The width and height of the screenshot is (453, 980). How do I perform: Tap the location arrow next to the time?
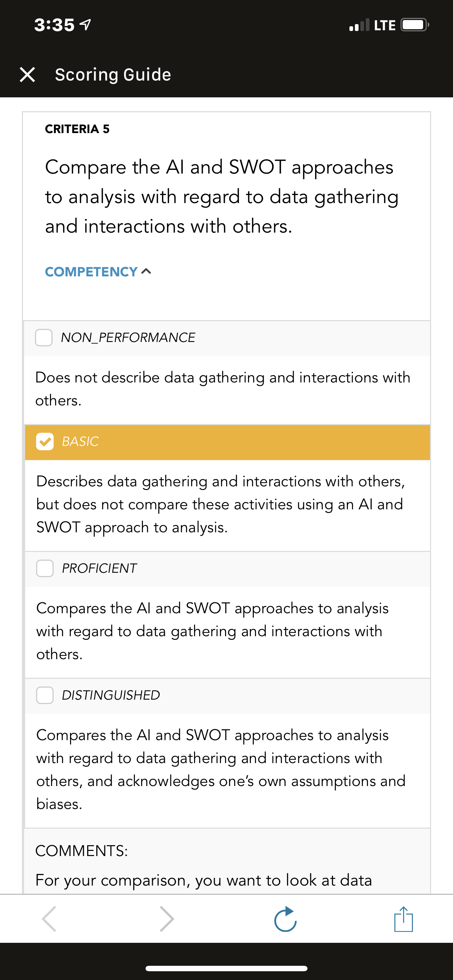click(85, 25)
